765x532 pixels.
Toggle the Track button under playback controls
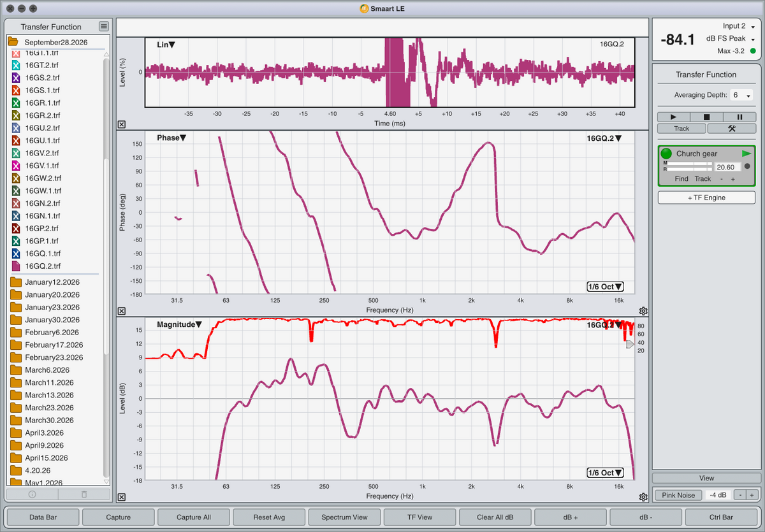681,128
